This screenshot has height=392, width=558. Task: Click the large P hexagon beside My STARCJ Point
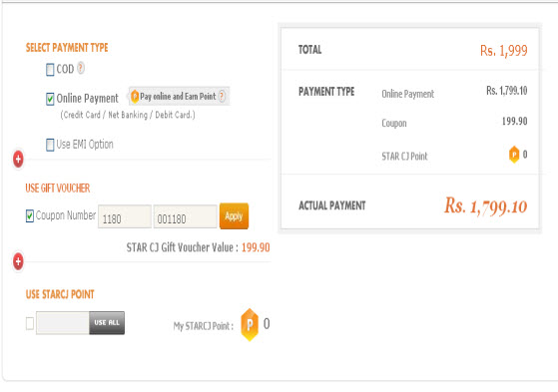tap(250, 324)
